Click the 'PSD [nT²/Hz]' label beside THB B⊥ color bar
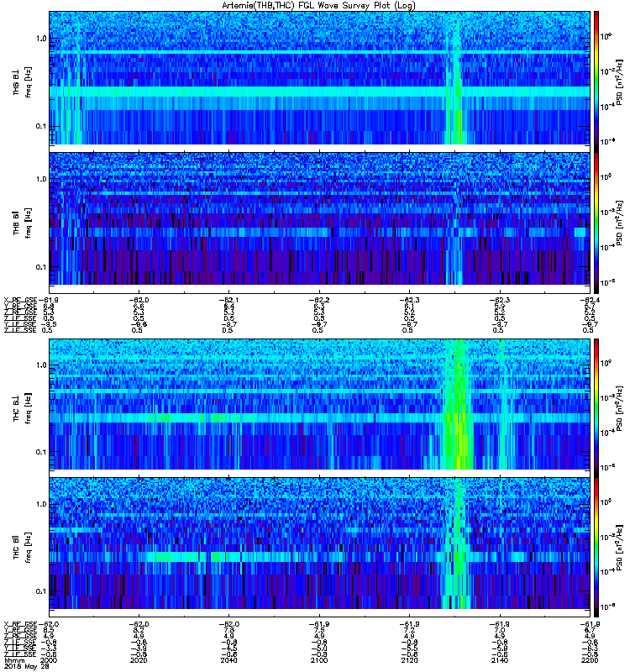 (620, 82)
